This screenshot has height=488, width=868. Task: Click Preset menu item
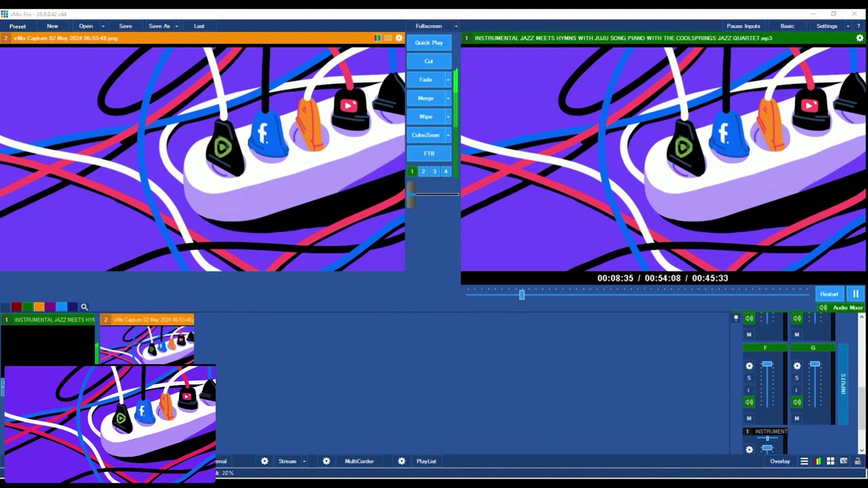coord(18,26)
